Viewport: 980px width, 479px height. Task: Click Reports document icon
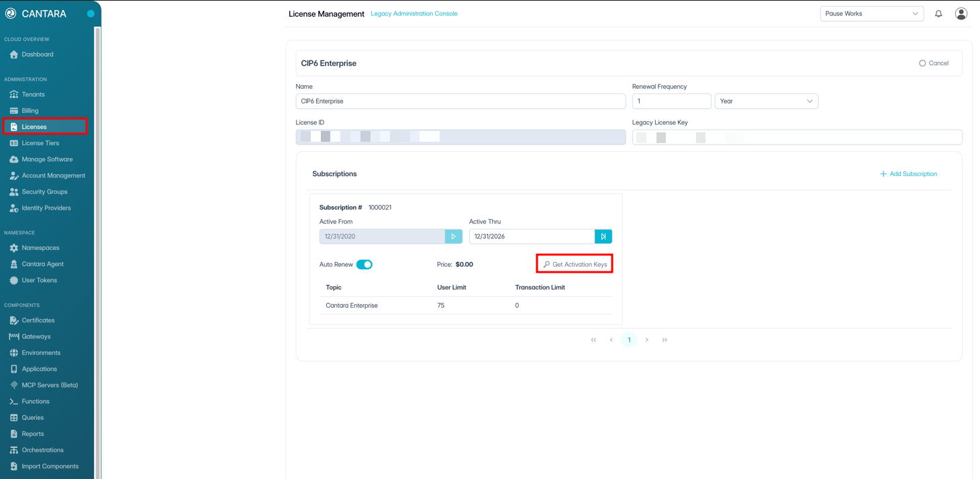pos(13,434)
